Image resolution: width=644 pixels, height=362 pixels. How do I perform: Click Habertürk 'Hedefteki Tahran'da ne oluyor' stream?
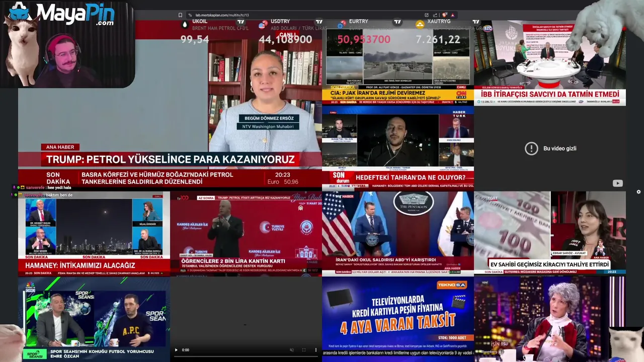click(x=398, y=148)
